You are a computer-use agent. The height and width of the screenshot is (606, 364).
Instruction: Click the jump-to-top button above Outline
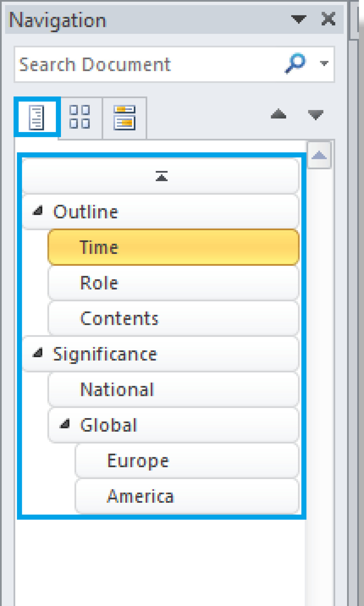pos(161,176)
